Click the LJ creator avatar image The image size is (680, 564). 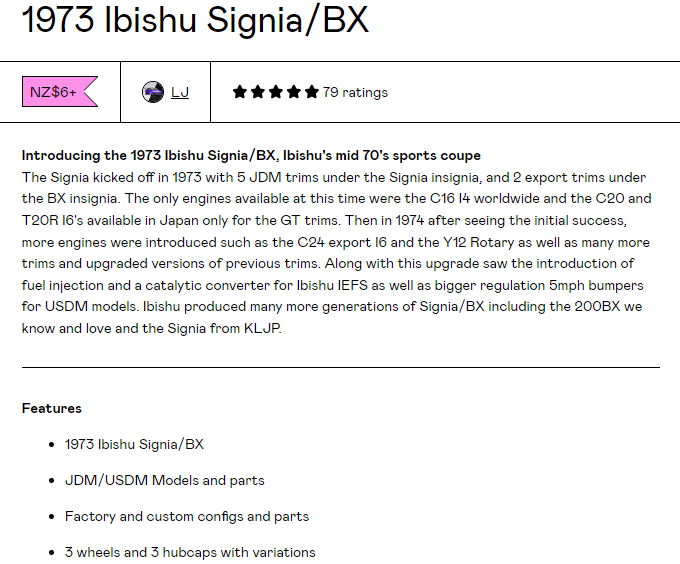tap(153, 92)
